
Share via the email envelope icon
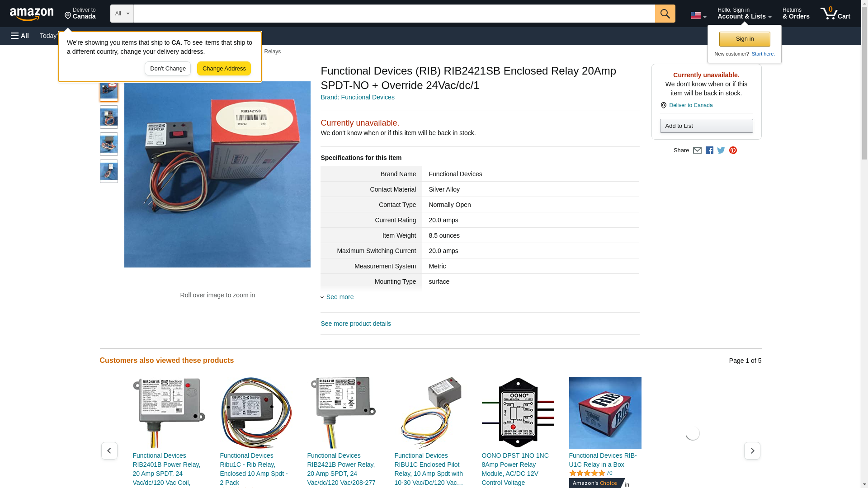[x=697, y=150]
